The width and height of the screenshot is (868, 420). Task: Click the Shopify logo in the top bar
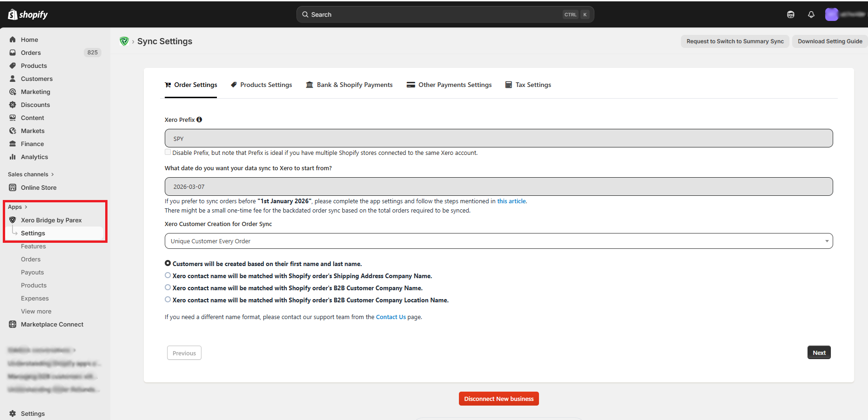tap(28, 14)
